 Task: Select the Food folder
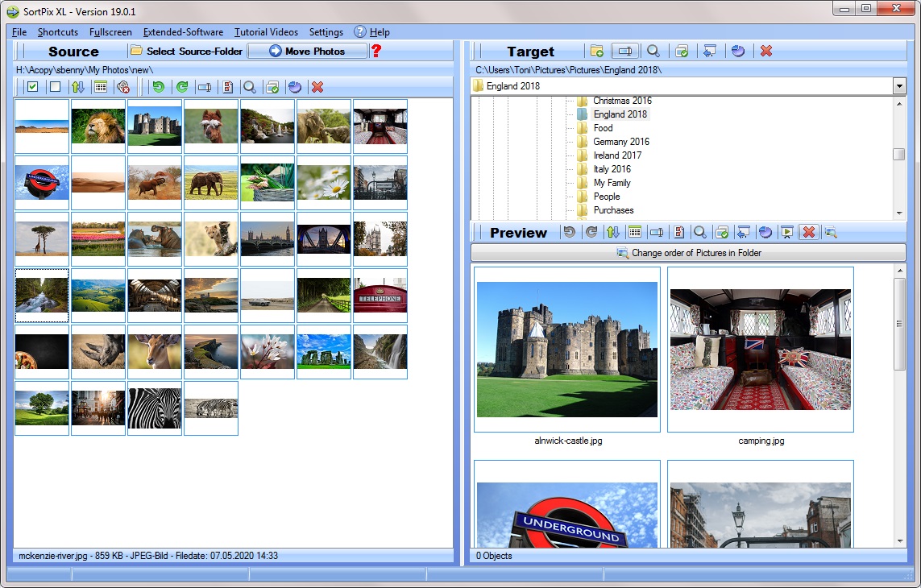603,128
